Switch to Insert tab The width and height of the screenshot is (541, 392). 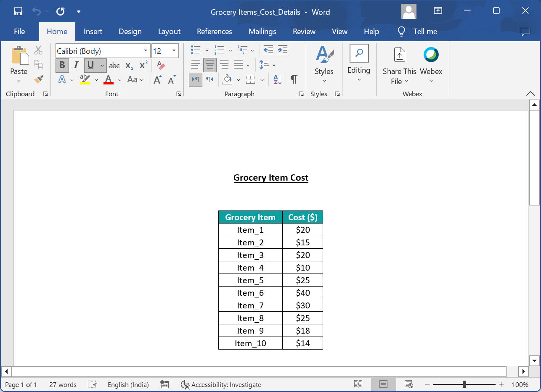[x=93, y=32]
